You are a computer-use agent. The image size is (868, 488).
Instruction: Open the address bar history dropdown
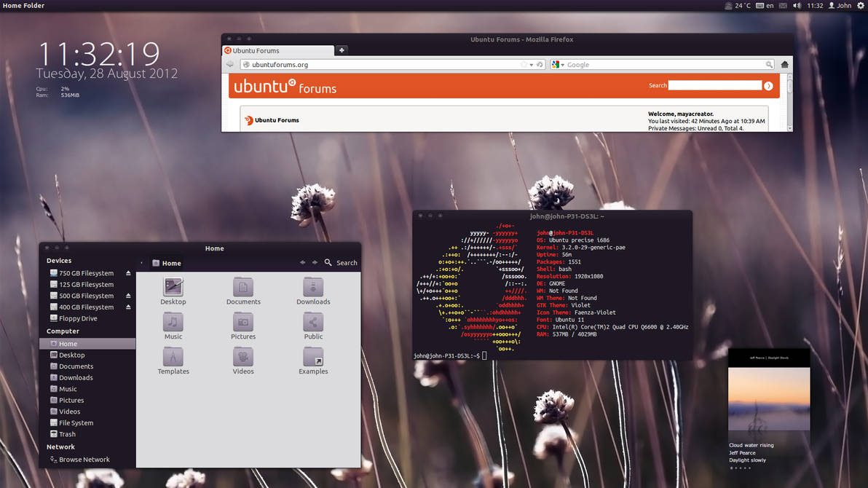[531, 64]
